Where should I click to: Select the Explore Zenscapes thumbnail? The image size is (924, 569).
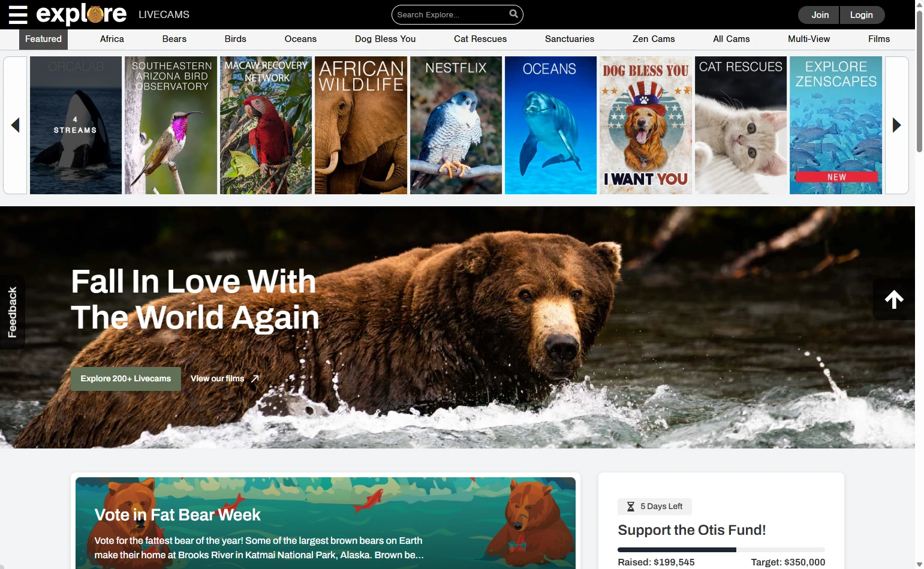835,125
